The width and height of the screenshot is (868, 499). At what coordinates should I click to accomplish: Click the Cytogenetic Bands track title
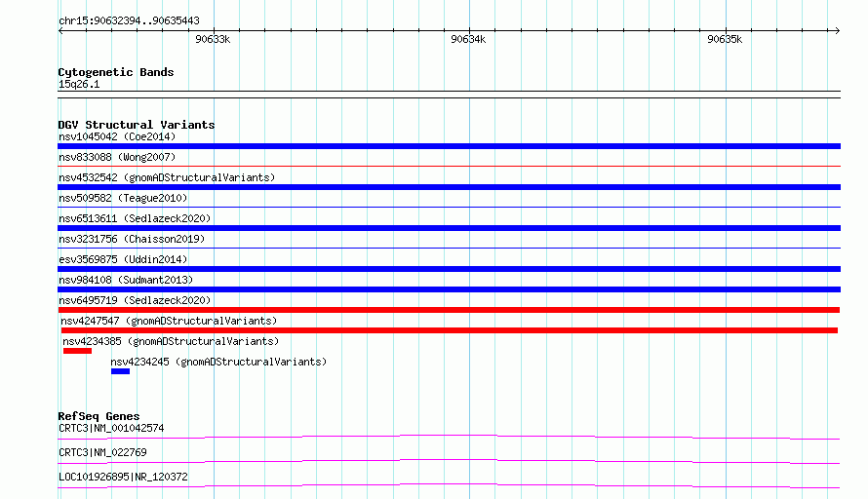click(x=116, y=72)
